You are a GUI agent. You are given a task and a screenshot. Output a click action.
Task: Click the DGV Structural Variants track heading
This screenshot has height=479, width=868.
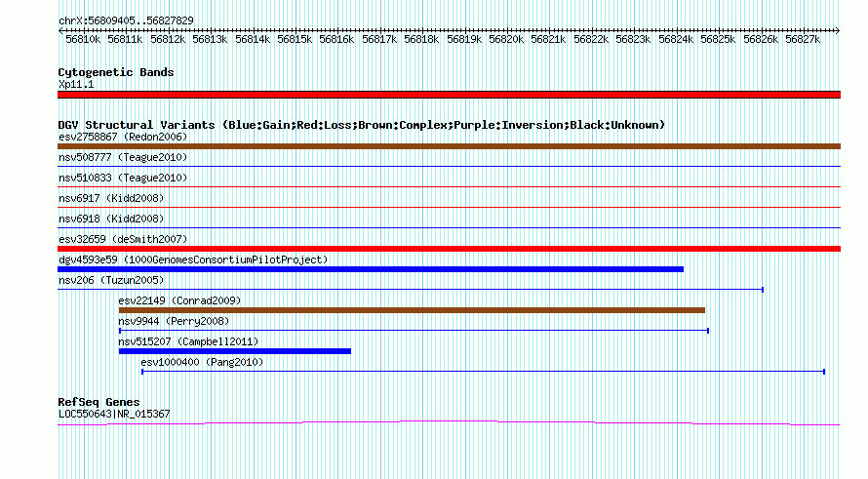pyautogui.click(x=362, y=125)
